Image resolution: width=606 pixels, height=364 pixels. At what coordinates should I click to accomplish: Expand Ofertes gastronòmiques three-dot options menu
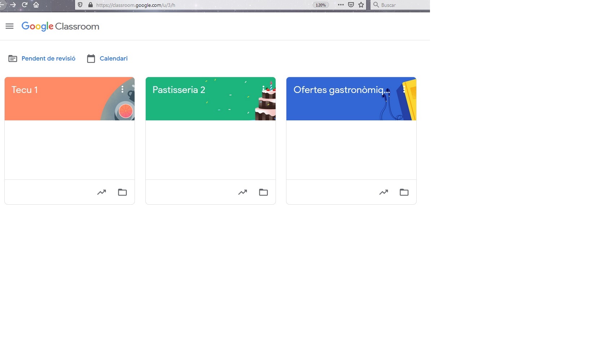point(404,89)
